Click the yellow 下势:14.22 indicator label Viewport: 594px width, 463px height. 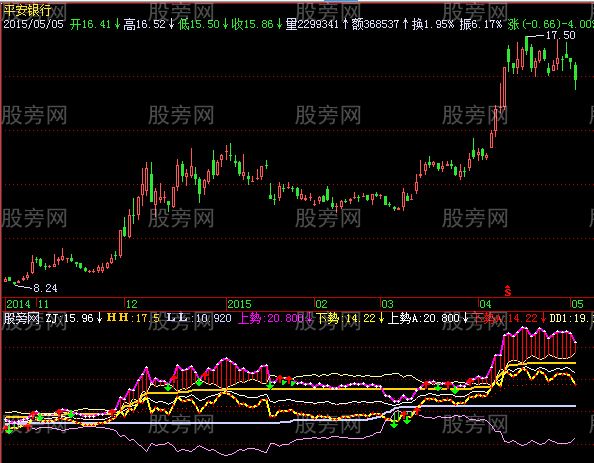click(x=347, y=318)
